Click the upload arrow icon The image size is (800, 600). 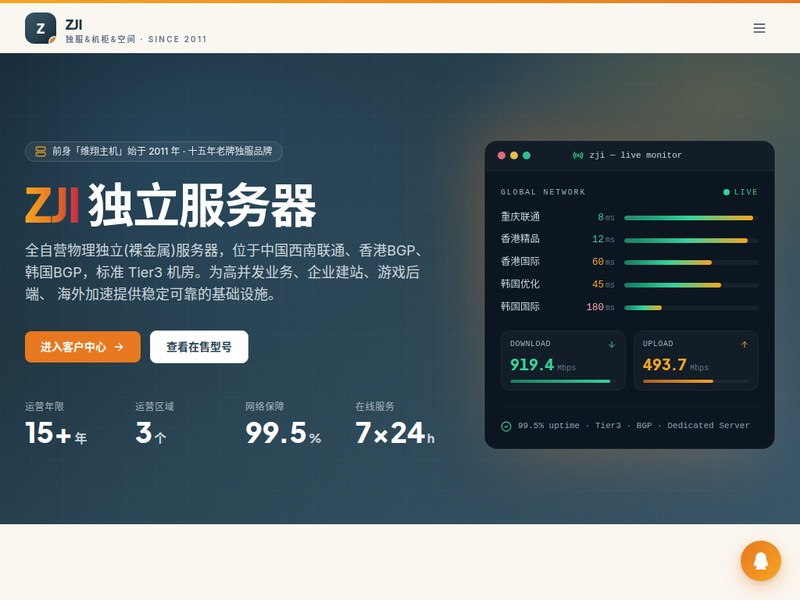coord(744,344)
